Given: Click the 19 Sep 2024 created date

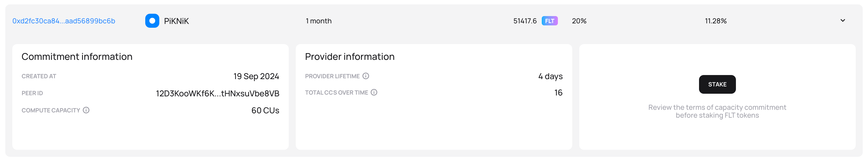Looking at the screenshot, I should (x=256, y=76).
